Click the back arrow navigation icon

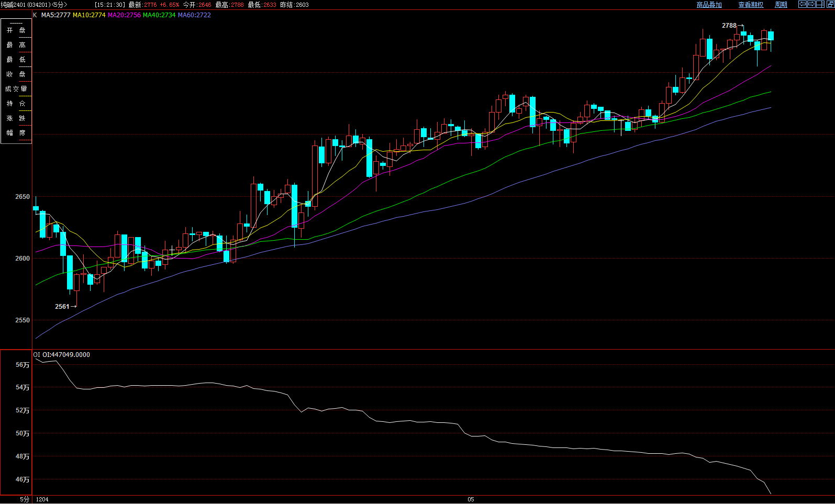coord(802,4)
